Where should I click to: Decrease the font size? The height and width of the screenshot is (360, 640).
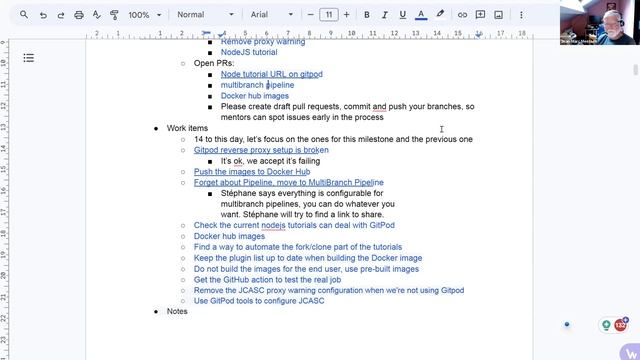[311, 15]
